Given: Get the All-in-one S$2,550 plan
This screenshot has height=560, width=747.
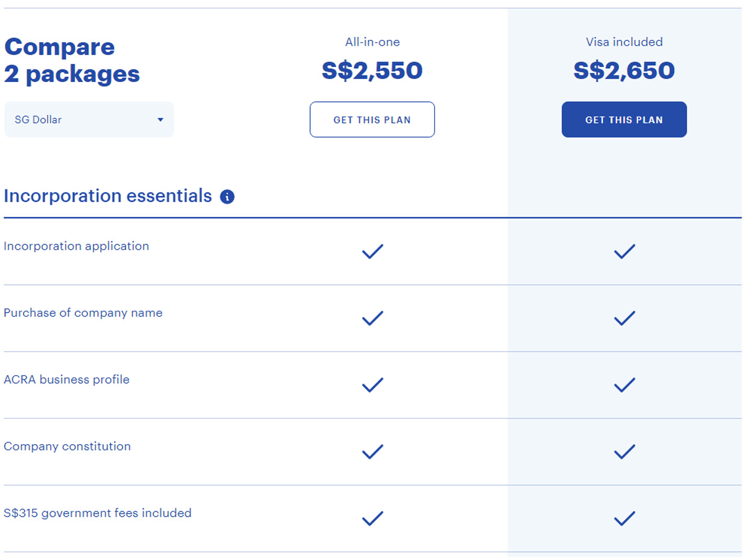Looking at the screenshot, I should pos(372,119).
